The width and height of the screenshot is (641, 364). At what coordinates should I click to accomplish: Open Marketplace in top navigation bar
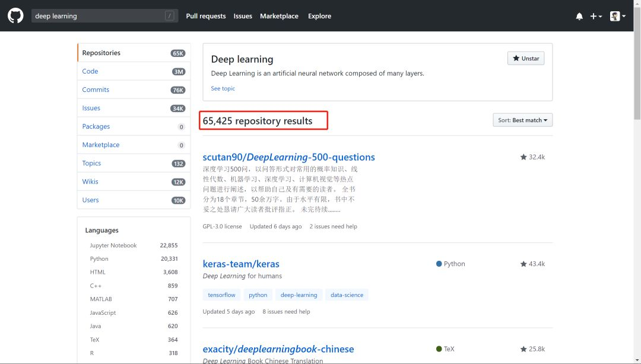point(279,16)
